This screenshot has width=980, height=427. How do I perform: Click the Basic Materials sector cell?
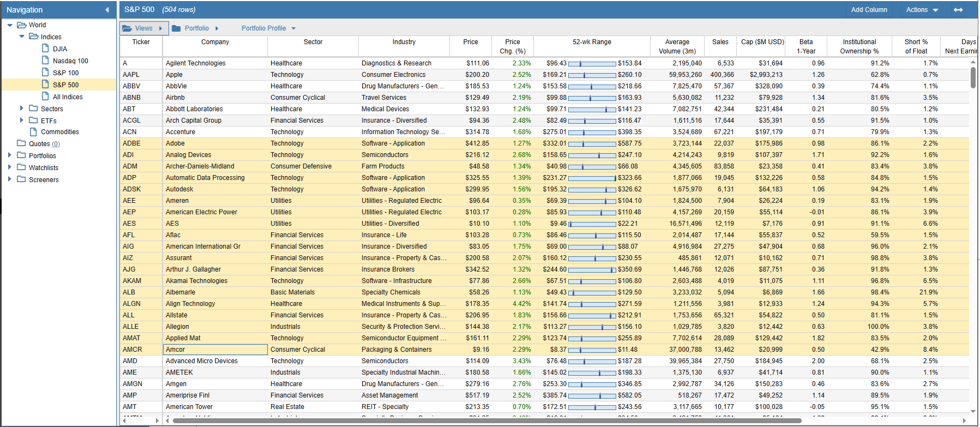pos(313,292)
